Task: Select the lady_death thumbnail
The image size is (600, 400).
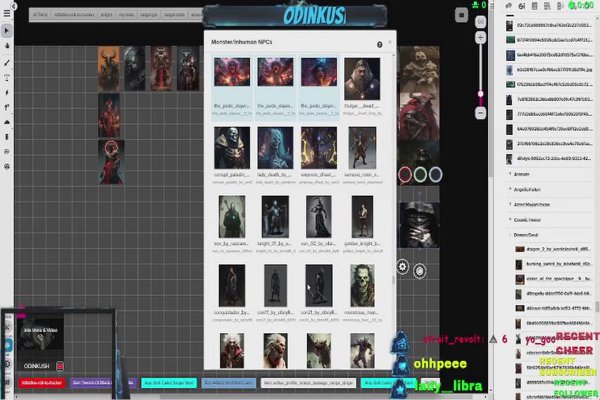Action: click(276, 148)
